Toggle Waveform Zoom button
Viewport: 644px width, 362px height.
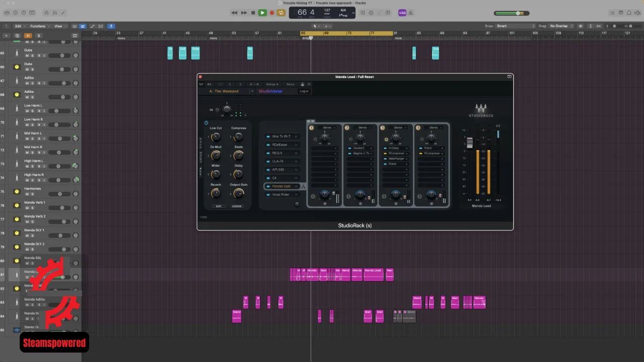coord(581,26)
